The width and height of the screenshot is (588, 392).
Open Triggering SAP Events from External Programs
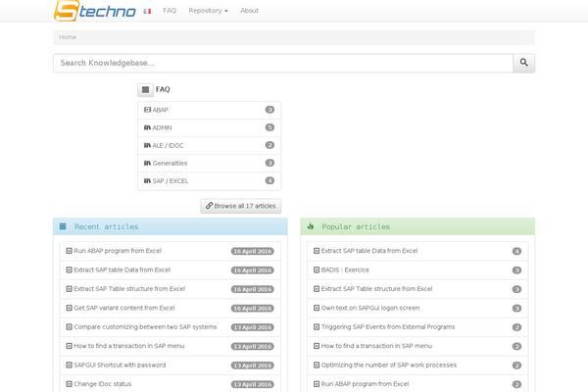388,327
